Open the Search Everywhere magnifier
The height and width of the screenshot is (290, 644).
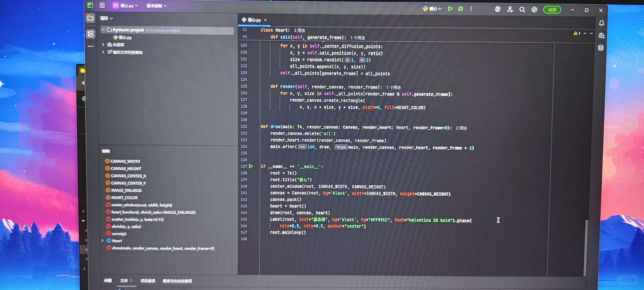[522, 10]
